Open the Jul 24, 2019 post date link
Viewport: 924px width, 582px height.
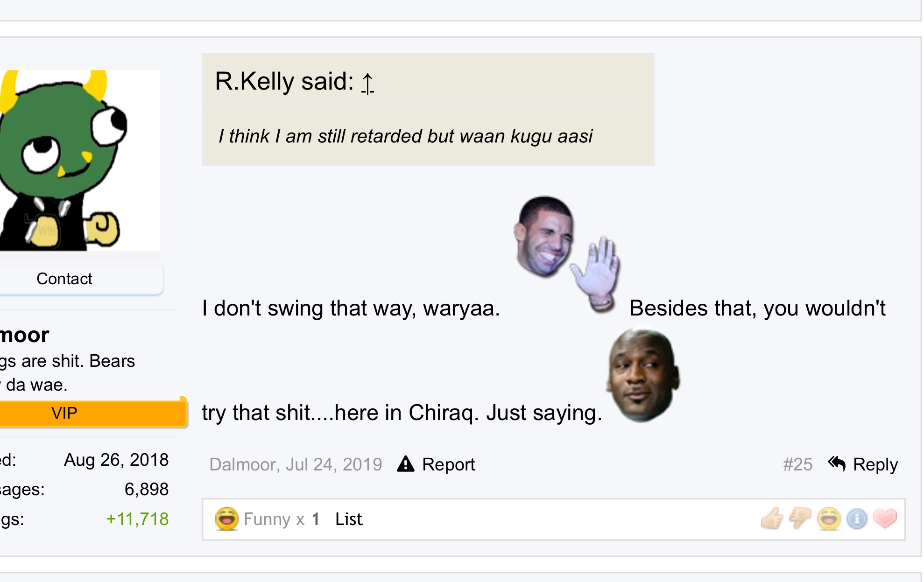[333, 464]
